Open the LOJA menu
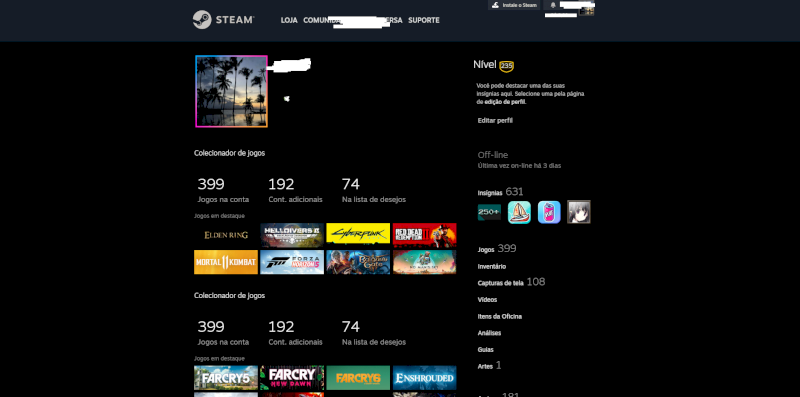The height and width of the screenshot is (397, 800). pyautogui.click(x=289, y=20)
